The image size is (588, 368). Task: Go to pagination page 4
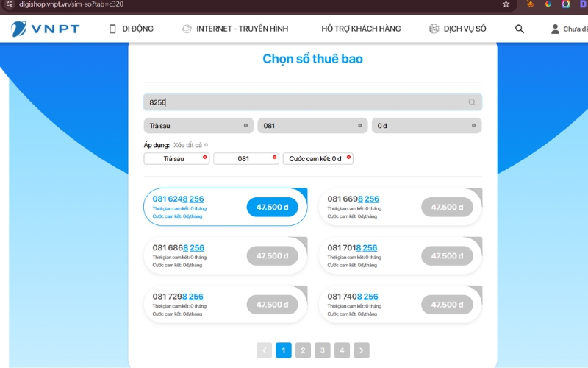pos(342,350)
